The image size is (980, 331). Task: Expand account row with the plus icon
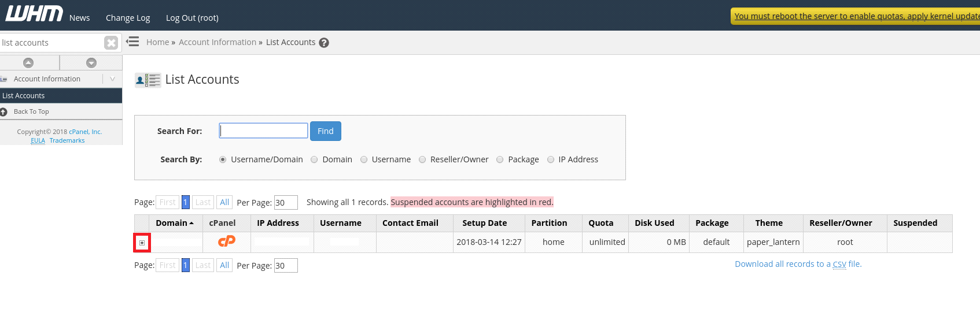[142, 243]
